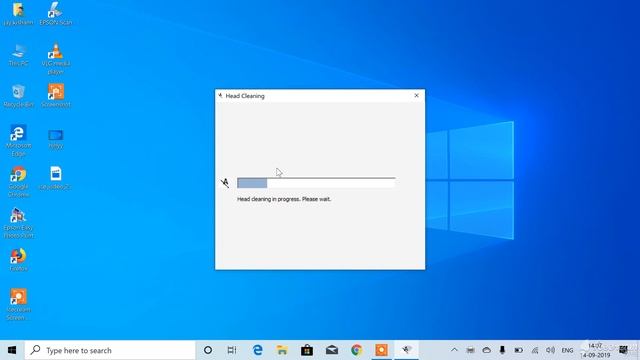Click the microphone tray icon
The width and height of the screenshot is (640, 360).
click(x=502, y=350)
